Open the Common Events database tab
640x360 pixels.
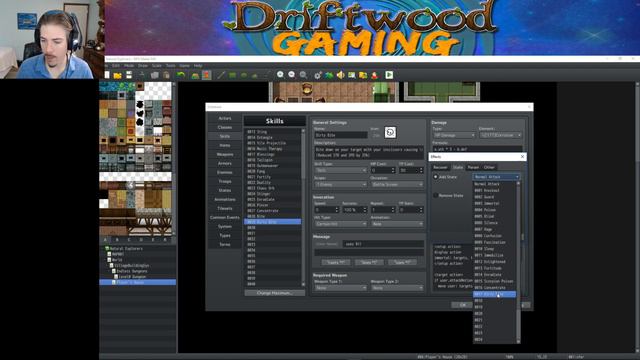(224, 218)
